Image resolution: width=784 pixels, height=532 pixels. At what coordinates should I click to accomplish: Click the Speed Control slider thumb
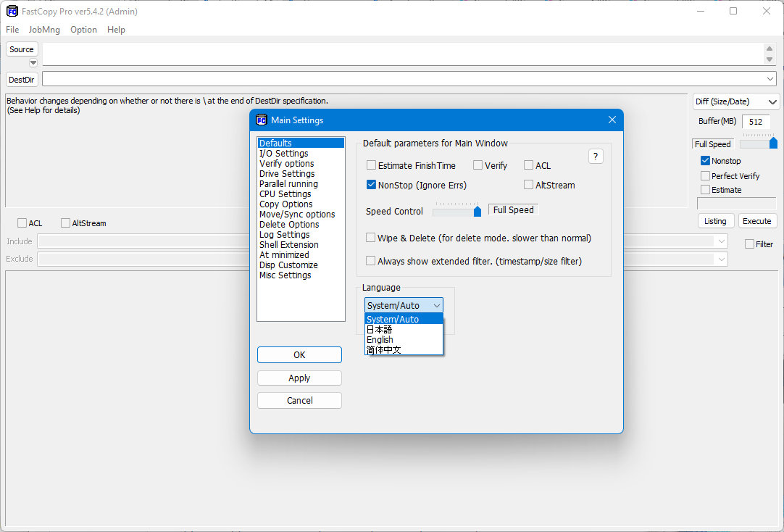pos(477,211)
